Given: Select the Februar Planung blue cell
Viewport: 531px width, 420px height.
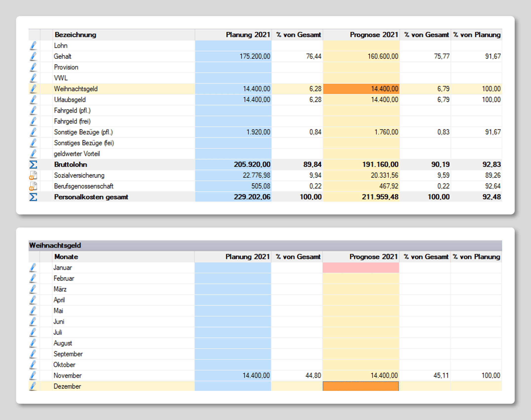Looking at the screenshot, I should (x=233, y=279).
